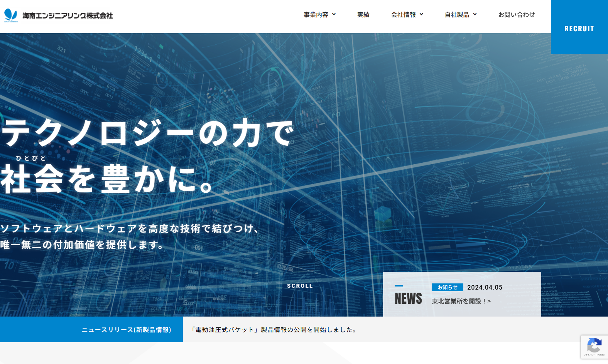
Task: Expand the chevron beside 会社情報
Action: pos(422,15)
